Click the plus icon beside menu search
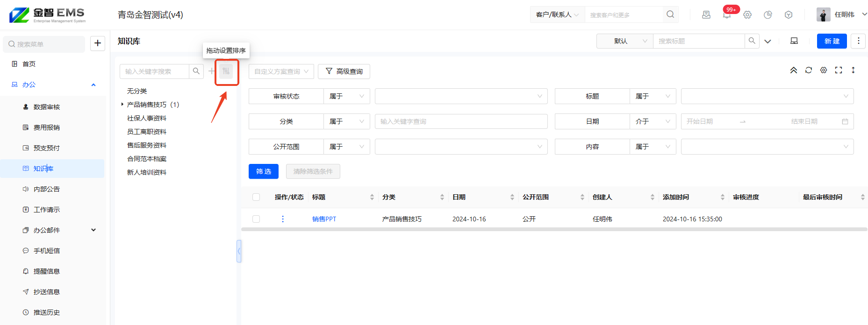This screenshot has height=325, width=868. point(98,43)
